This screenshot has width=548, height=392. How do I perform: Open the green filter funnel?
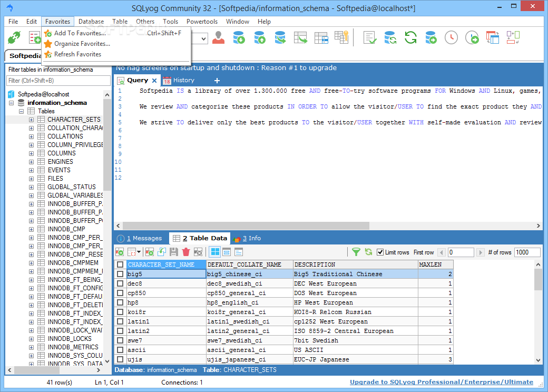click(x=356, y=252)
